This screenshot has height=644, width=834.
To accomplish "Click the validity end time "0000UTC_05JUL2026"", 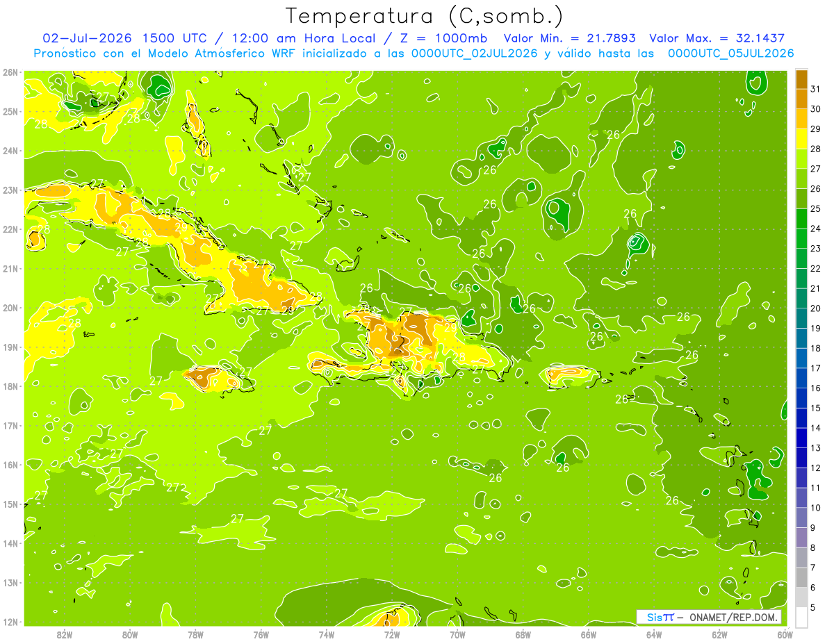I will coord(730,53).
